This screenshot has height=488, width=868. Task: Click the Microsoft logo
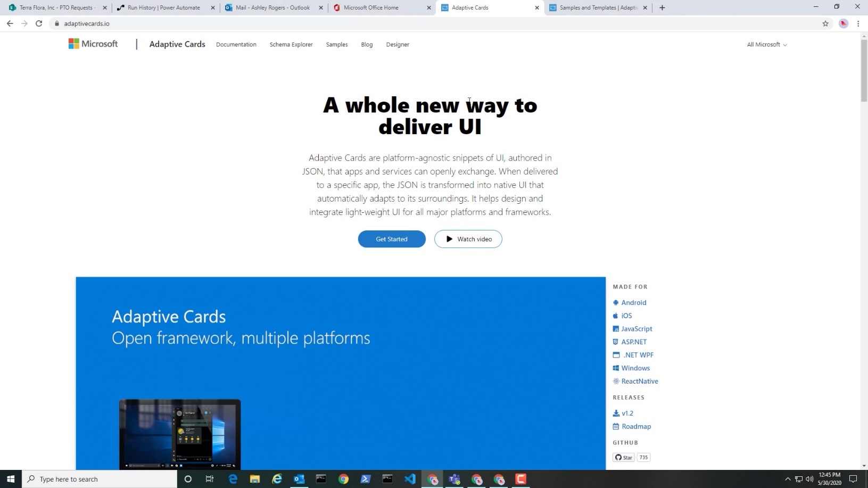(x=93, y=44)
